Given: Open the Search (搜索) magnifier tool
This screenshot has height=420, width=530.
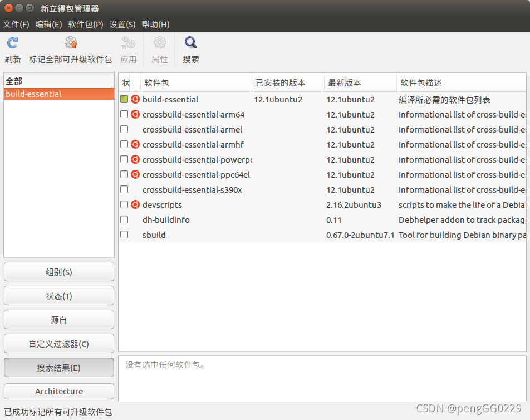Looking at the screenshot, I should 190,43.
